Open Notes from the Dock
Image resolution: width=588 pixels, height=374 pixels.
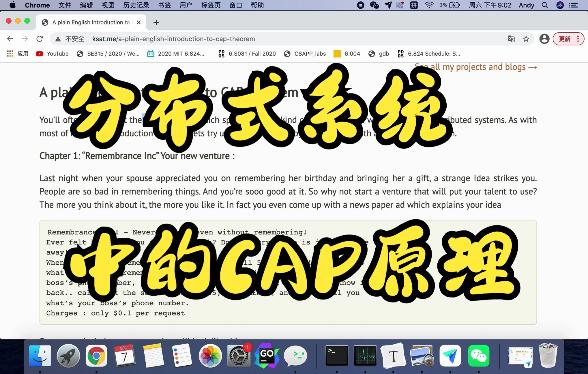coord(153,356)
